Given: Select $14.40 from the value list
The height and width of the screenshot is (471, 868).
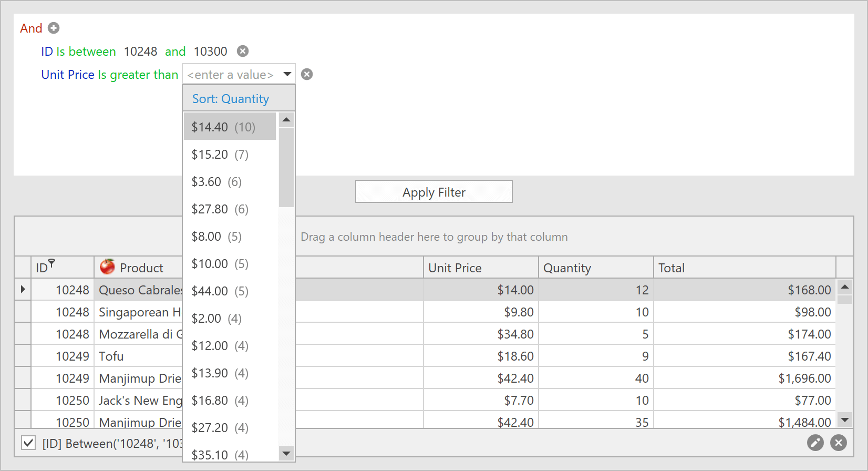Looking at the screenshot, I should tap(223, 127).
